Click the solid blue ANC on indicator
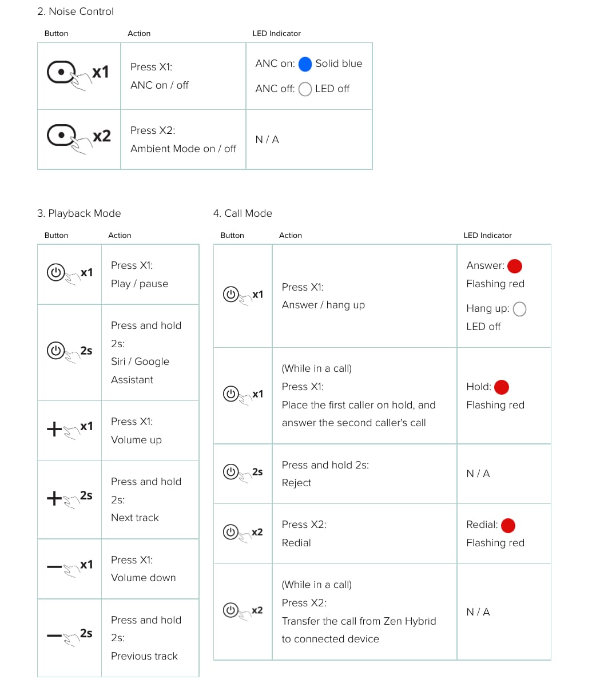Viewport: 616px width, 695px height. click(x=305, y=64)
